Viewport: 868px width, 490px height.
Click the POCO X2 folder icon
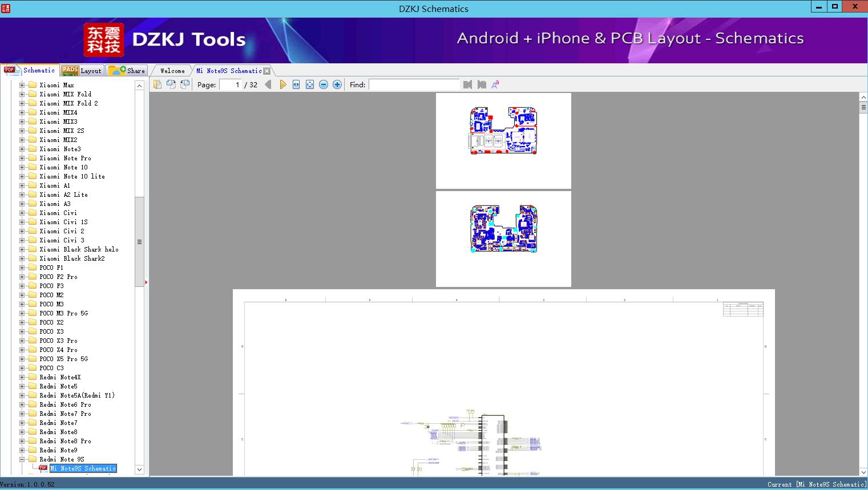tap(33, 322)
